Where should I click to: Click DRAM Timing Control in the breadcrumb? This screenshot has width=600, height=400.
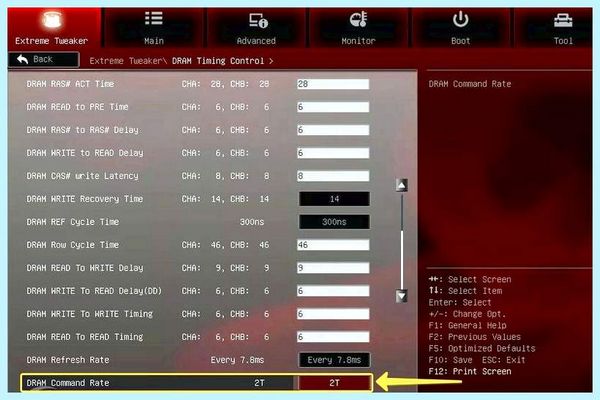(x=218, y=61)
